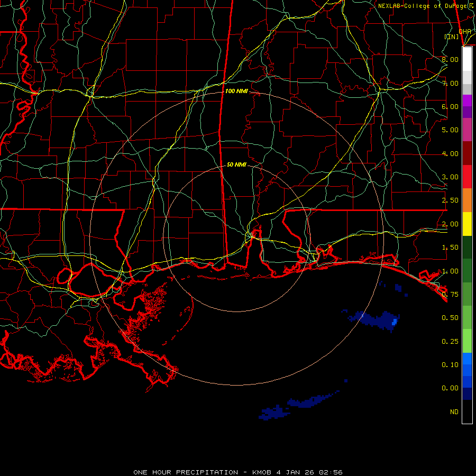Image resolution: width=476 pixels, height=476 pixels.
Task: Click the 8.00 legend value
Action: pos(450,59)
